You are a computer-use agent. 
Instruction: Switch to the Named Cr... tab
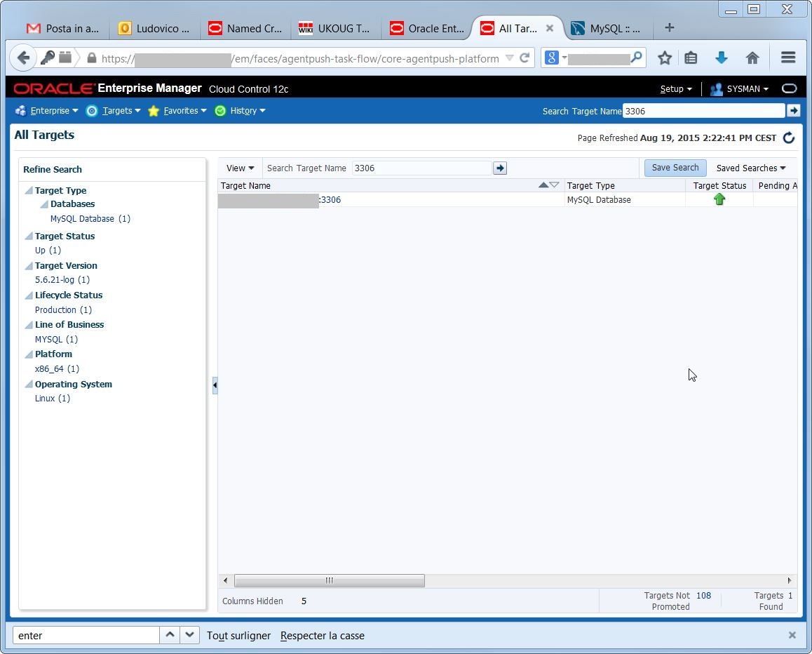[245, 29]
